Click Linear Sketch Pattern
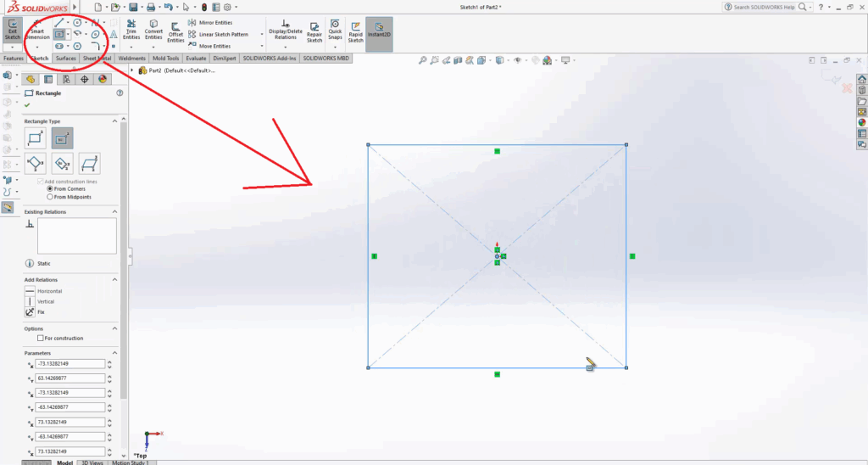The image size is (868, 465). point(218,34)
